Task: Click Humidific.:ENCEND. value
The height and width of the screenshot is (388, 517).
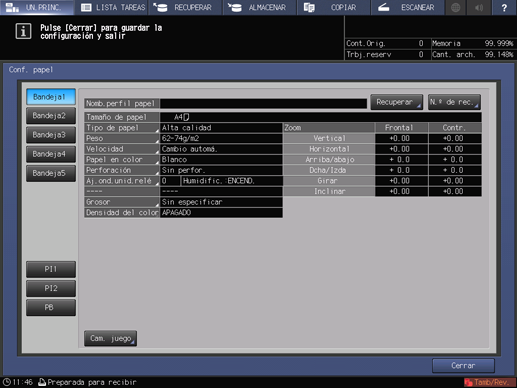Action: point(232,181)
